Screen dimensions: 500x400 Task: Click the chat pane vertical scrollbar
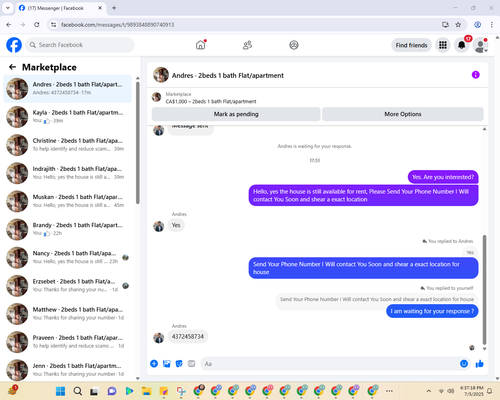[484, 289]
